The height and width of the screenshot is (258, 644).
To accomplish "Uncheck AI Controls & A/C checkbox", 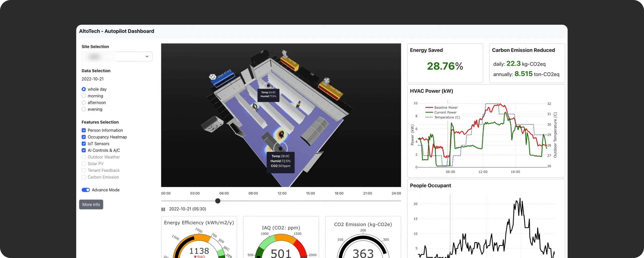I will point(84,150).
